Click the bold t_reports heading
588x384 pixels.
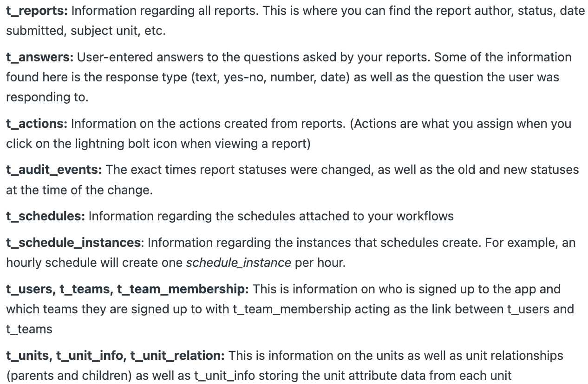pos(37,11)
